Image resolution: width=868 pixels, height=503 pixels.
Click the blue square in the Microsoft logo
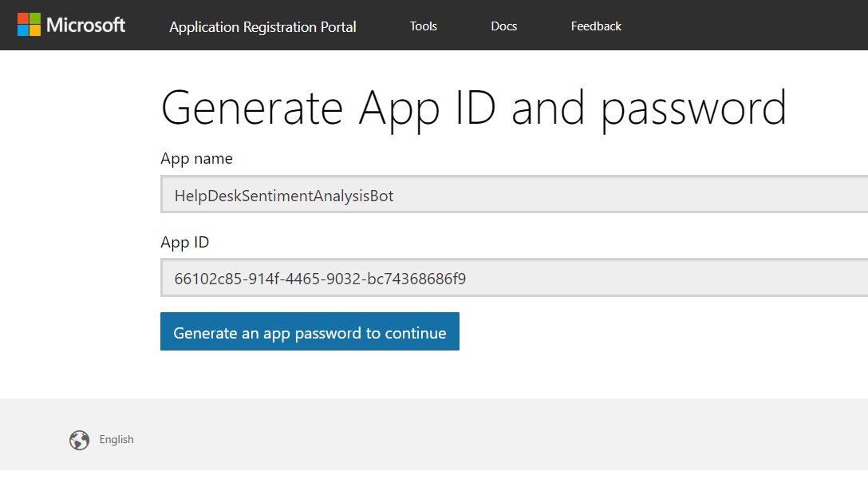pyautogui.click(x=23, y=31)
